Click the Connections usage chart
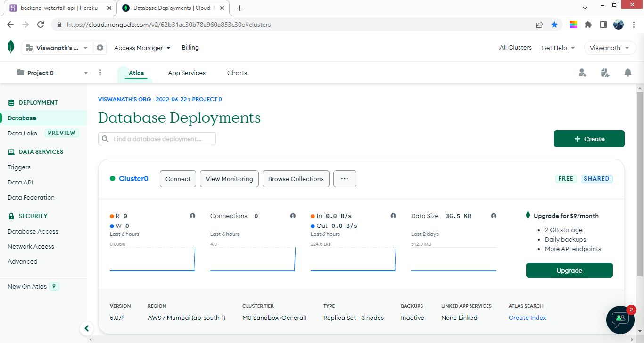Image resolution: width=644 pixels, height=343 pixels. (253, 259)
